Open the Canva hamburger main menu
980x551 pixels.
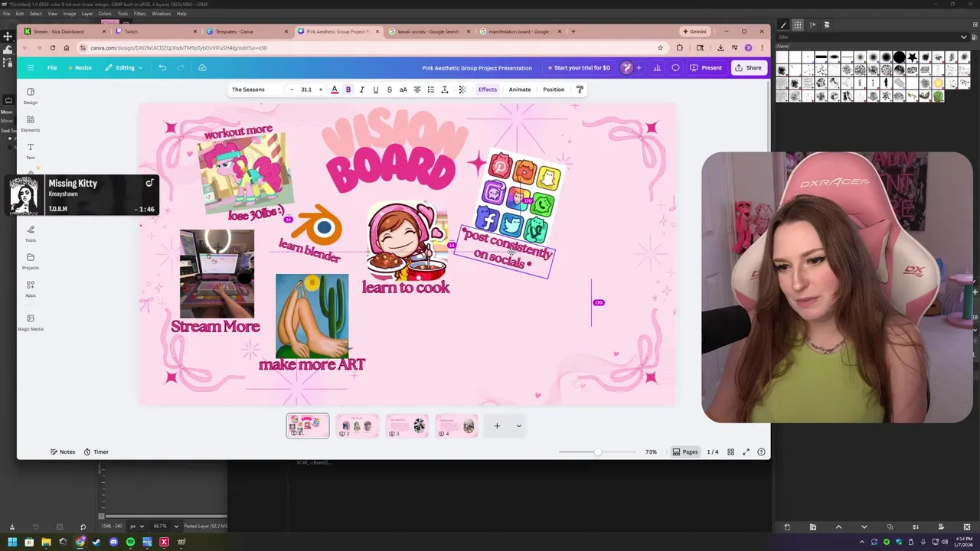coord(31,67)
